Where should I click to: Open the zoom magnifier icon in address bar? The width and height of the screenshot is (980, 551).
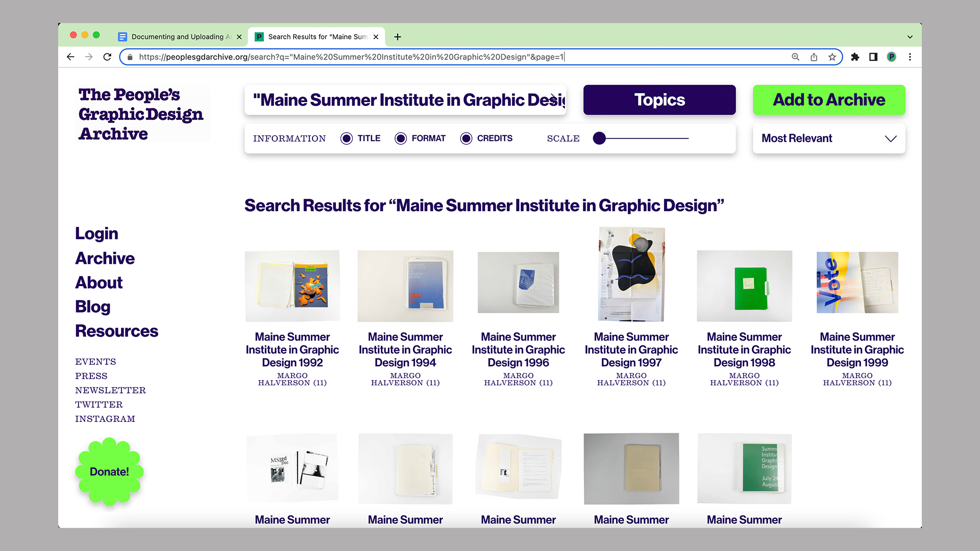795,57
